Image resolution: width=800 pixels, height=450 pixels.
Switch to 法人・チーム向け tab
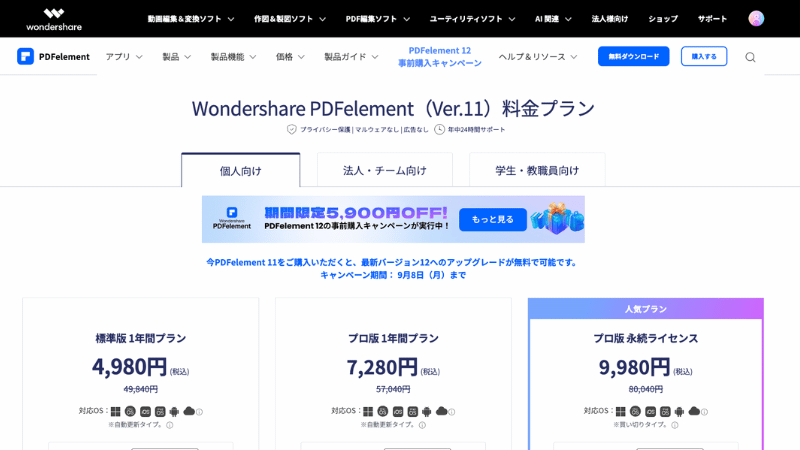click(385, 170)
